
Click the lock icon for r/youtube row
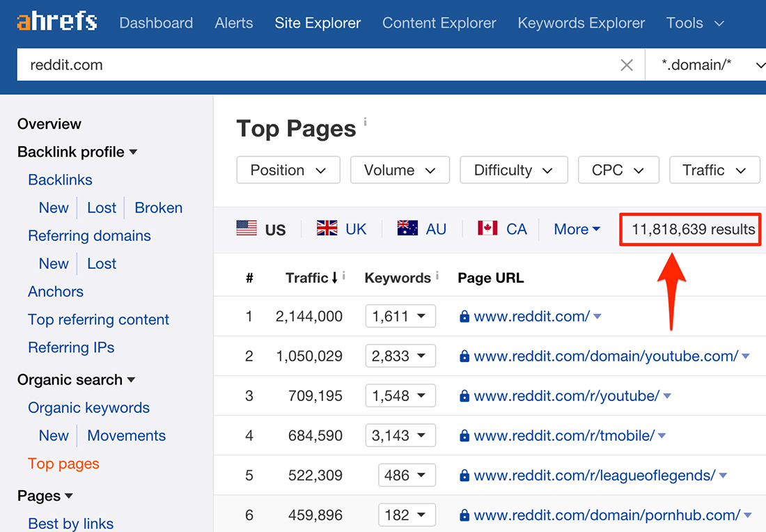pyautogui.click(x=464, y=396)
